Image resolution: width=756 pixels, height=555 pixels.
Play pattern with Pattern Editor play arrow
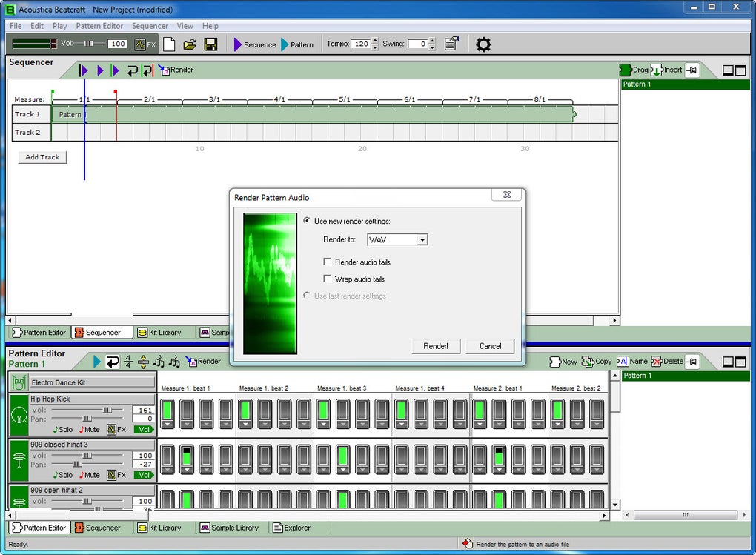pos(97,361)
